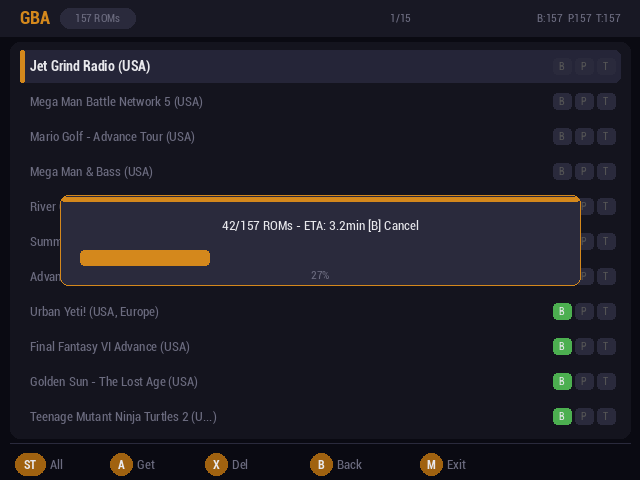Click the X button icon for Del
Viewport: 640px width, 480px height.
(217, 464)
